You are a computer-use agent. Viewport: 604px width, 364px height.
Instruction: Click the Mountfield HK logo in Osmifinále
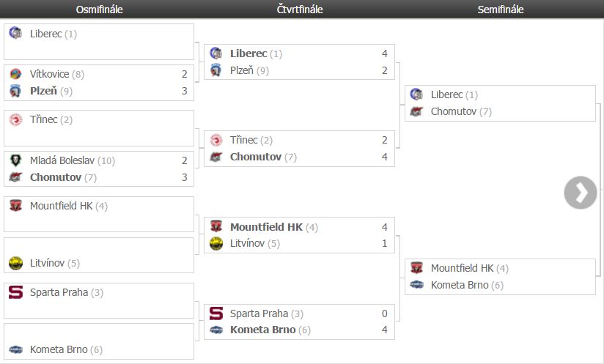[x=15, y=206]
